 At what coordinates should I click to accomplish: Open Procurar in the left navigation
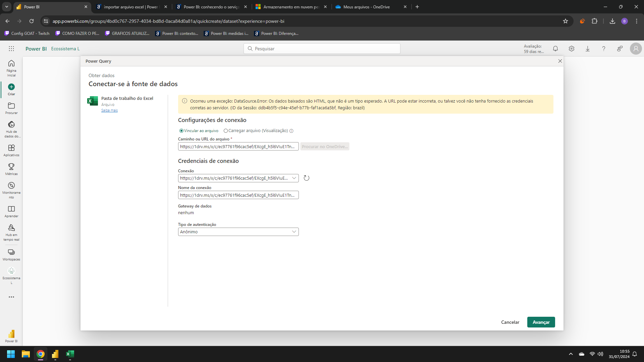pos(11,108)
